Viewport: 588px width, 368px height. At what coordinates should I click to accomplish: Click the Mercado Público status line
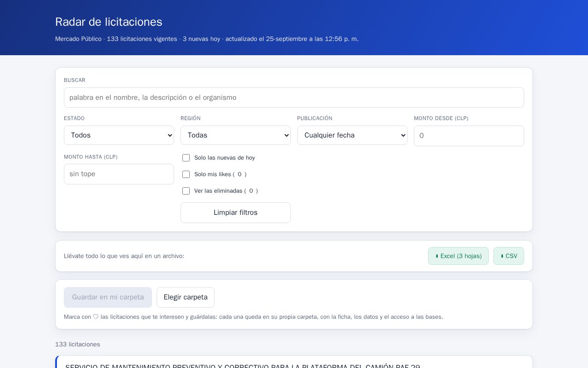click(207, 39)
